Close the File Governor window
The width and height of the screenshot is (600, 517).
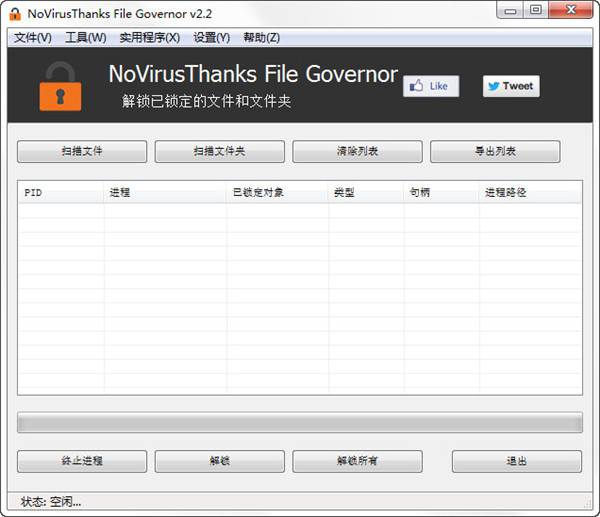[571, 10]
